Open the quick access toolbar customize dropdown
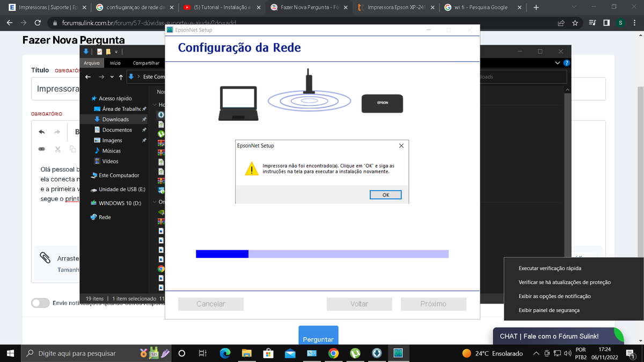This screenshot has height=362, width=644. pos(115,52)
